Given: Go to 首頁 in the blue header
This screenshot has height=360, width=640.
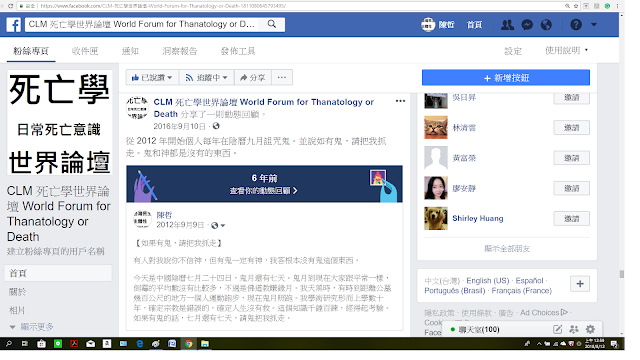Looking at the screenshot, I should click(474, 24).
